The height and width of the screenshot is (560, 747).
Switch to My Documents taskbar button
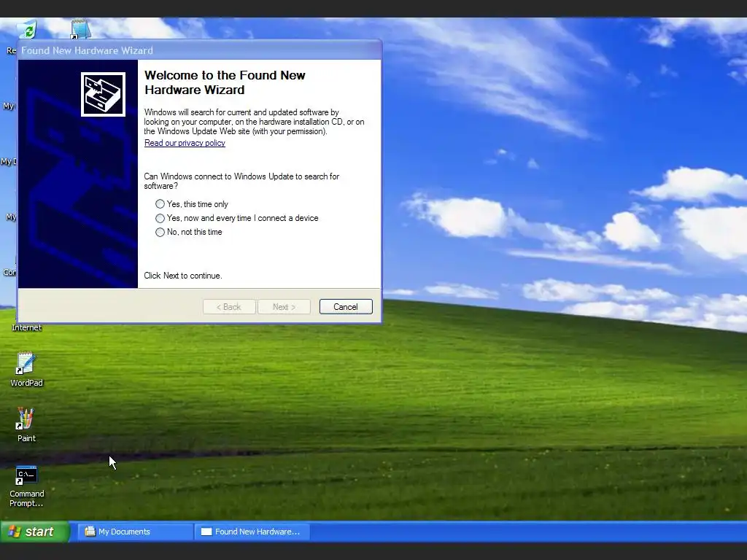click(135, 532)
